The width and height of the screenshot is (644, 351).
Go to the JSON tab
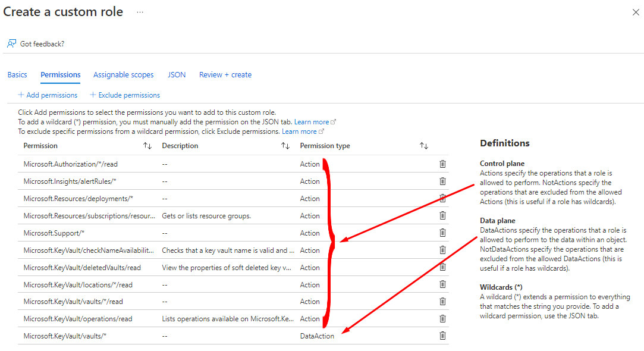click(177, 75)
